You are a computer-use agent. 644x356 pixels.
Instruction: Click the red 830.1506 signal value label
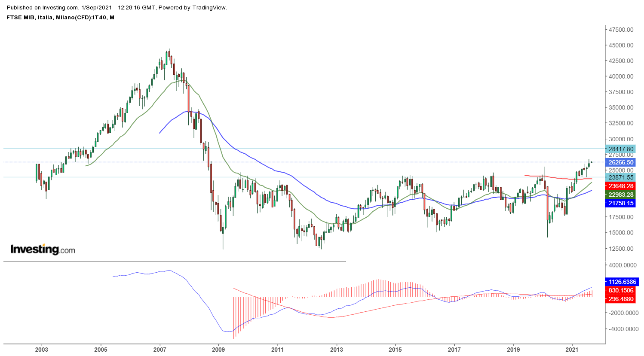coord(620,290)
